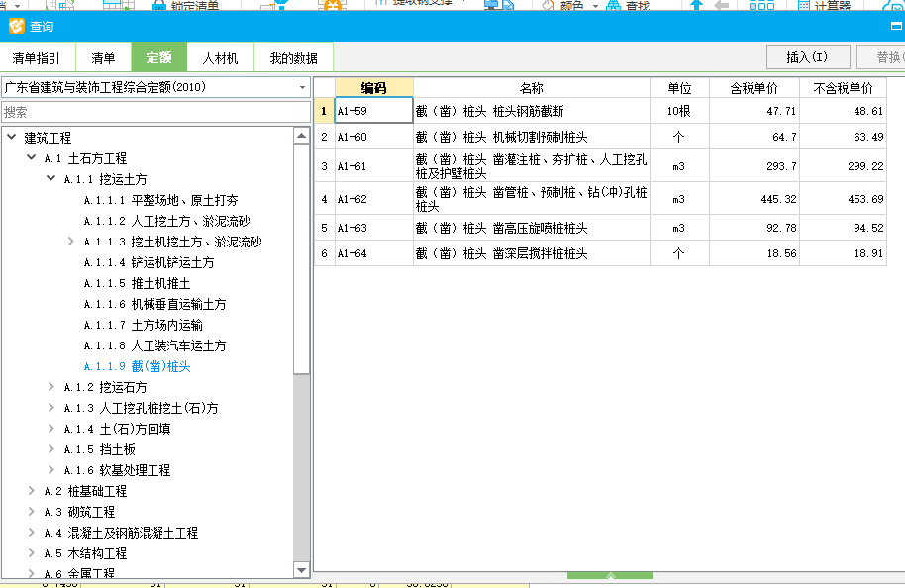
Task: Click the 插入(I) button
Action: 807,57
